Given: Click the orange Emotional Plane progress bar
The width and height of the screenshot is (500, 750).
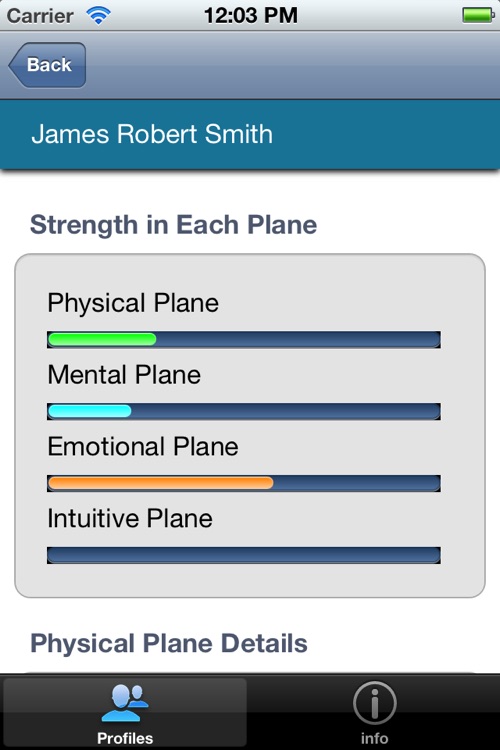Looking at the screenshot, I should tap(244, 483).
